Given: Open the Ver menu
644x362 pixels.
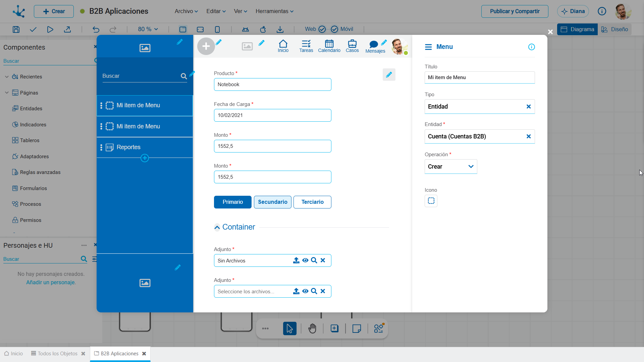Looking at the screenshot, I should [240, 11].
